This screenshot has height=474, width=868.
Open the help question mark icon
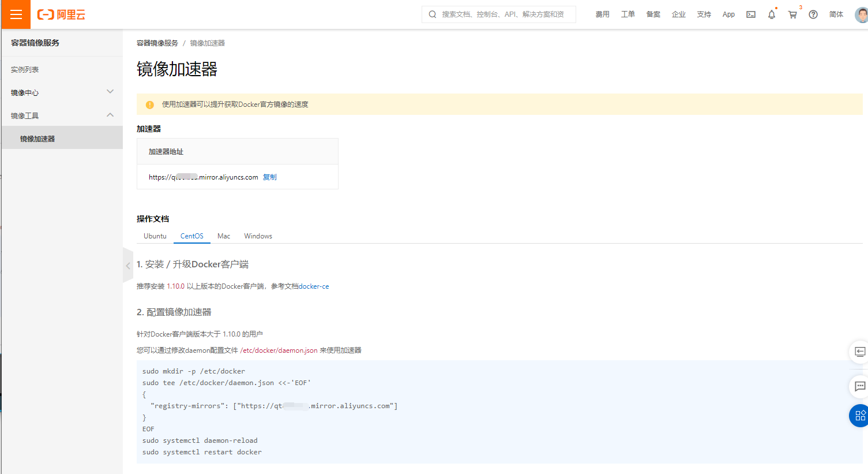(813, 14)
